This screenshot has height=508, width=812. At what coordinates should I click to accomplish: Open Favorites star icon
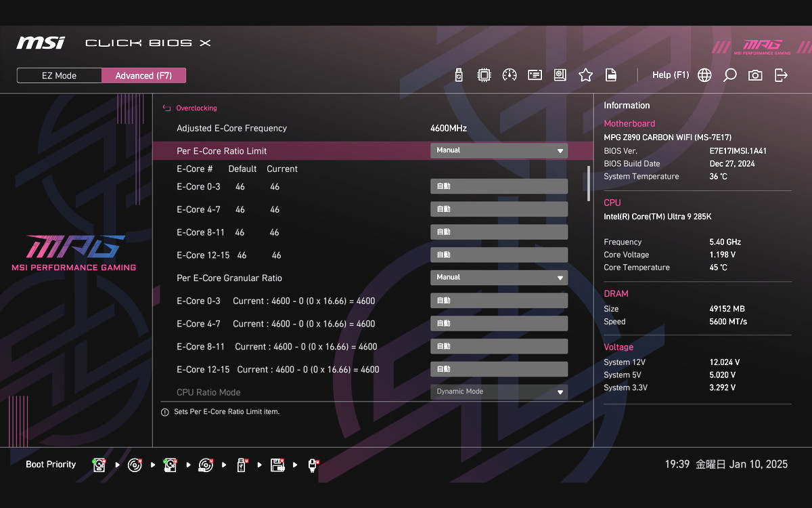click(585, 75)
